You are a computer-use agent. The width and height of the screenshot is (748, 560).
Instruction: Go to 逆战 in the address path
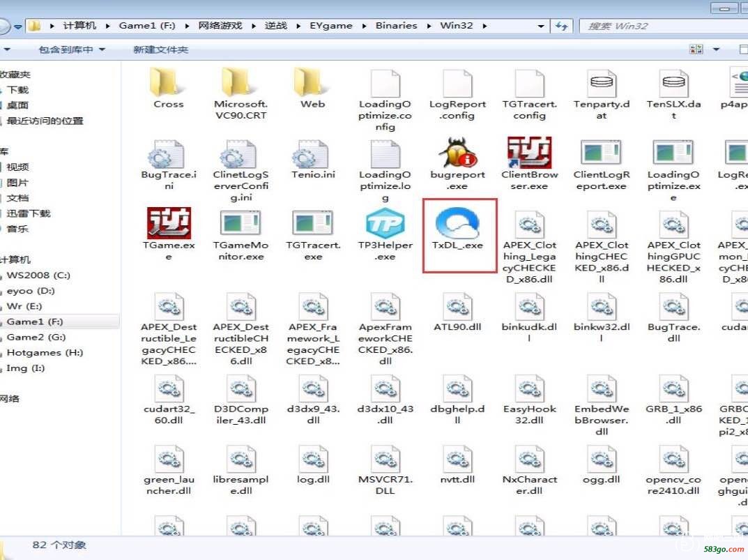tap(276, 26)
